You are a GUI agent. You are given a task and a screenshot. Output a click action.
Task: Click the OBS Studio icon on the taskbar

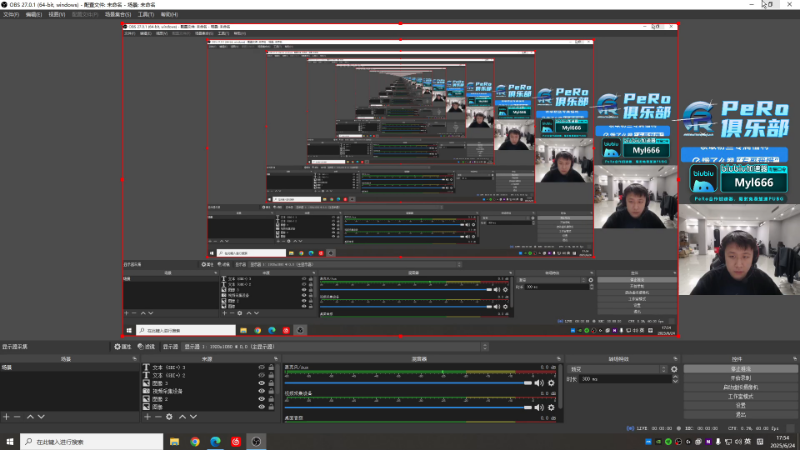click(256, 442)
